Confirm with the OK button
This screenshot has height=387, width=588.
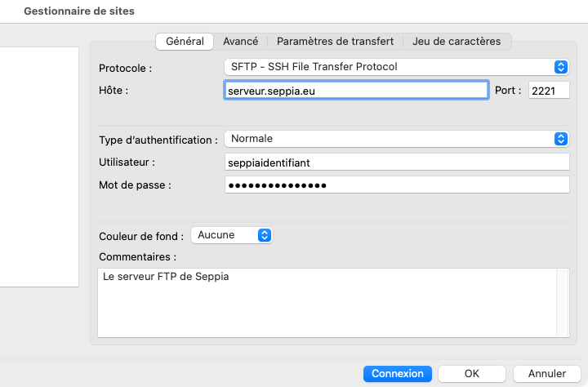pyautogui.click(x=471, y=373)
